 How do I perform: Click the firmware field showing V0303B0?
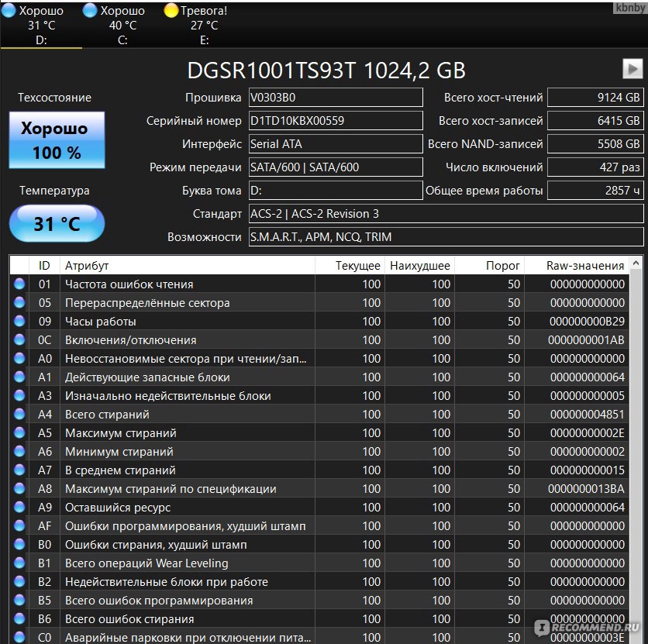[x=335, y=97]
